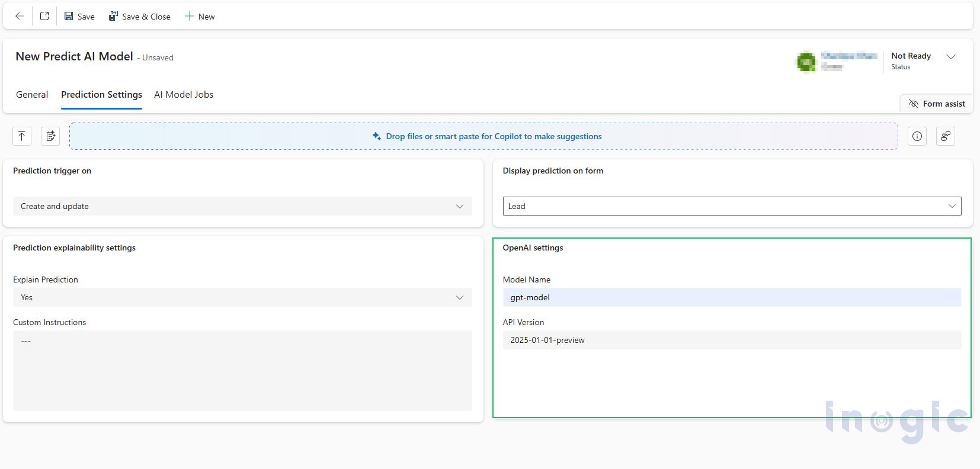
Task: Click the Copilot sparkle icon in drop area
Action: [376, 136]
